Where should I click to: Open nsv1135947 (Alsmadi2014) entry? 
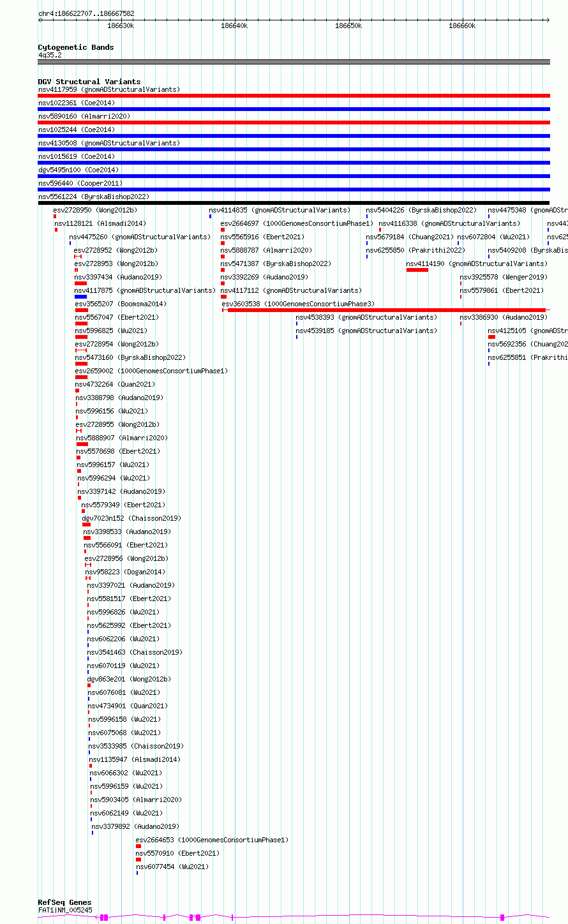click(x=135, y=759)
